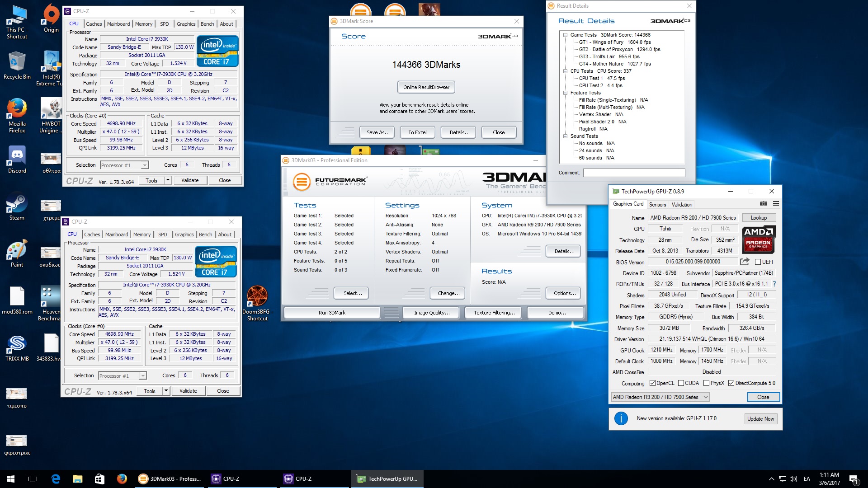Collapse the CPU Tests tree node
Screen dimensions: 868x488
click(566, 71)
